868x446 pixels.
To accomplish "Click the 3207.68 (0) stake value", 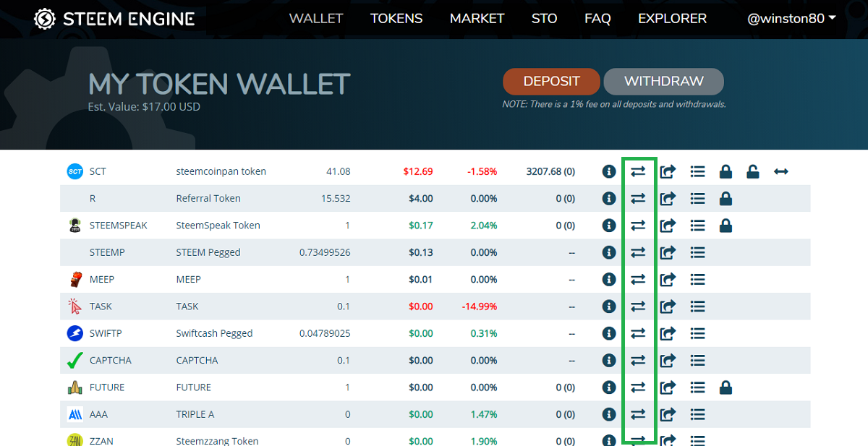I will point(550,171).
